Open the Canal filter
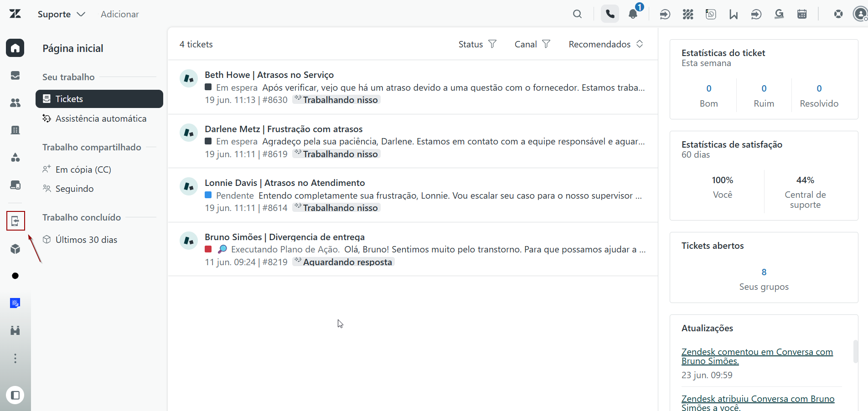Viewport: 868px width, 411px height. coord(532,44)
